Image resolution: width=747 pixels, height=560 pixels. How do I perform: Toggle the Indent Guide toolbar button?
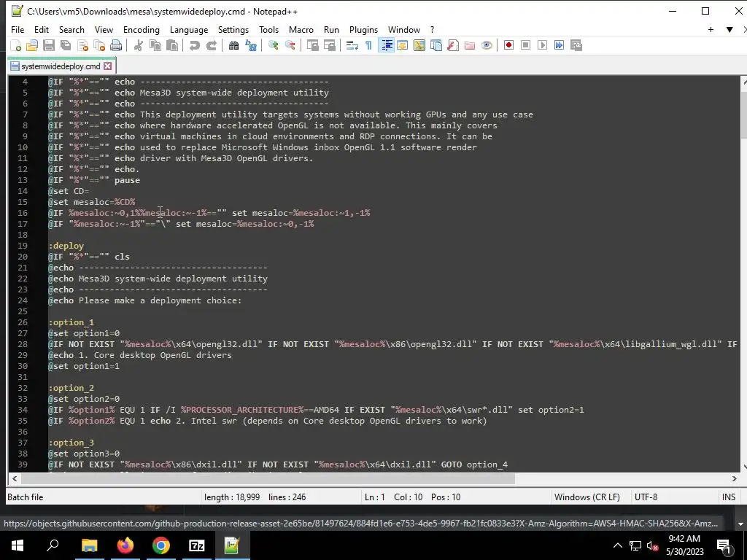(x=386, y=45)
